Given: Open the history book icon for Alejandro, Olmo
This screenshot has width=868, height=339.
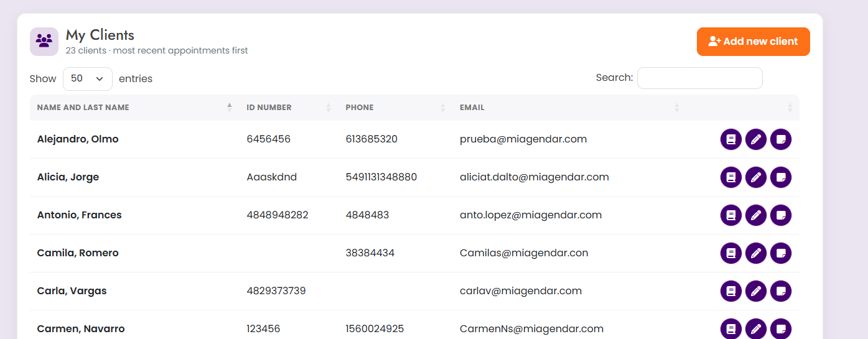Looking at the screenshot, I should [731, 139].
